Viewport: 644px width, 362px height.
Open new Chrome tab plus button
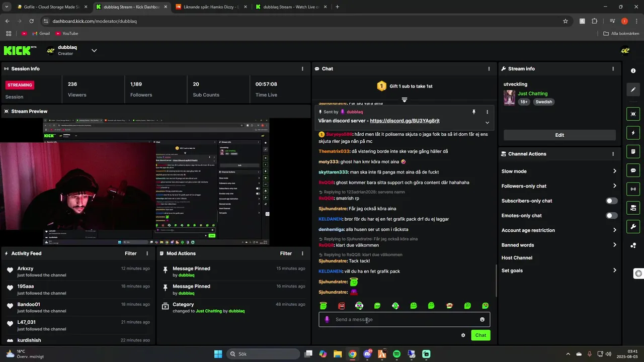coord(337,7)
